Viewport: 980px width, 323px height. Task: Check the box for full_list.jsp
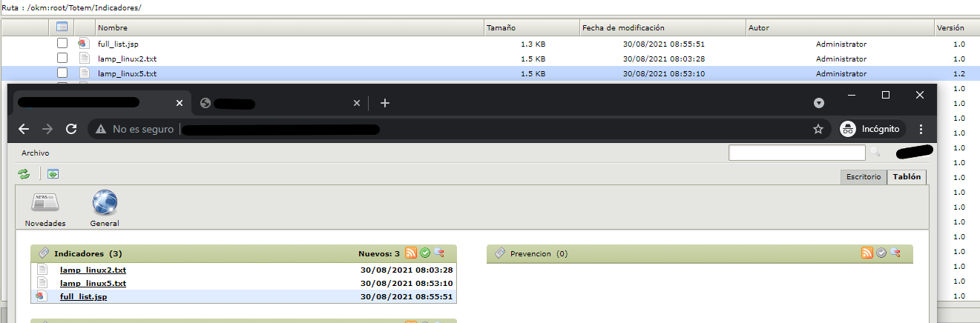point(62,44)
